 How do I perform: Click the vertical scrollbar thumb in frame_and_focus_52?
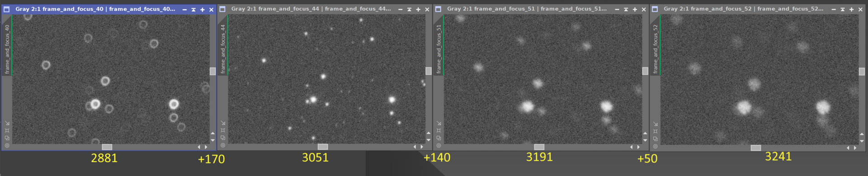pyautogui.click(x=862, y=72)
